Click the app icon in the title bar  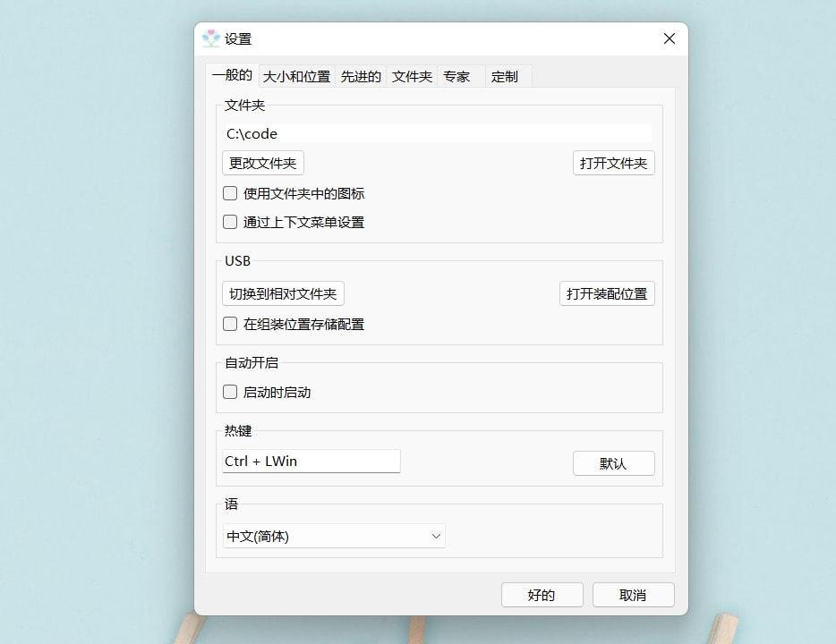[211, 38]
